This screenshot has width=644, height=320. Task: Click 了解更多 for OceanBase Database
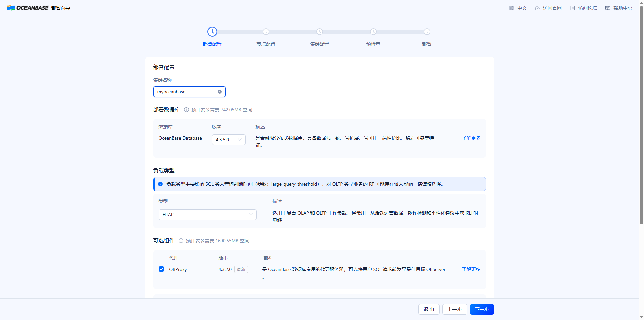(x=471, y=138)
